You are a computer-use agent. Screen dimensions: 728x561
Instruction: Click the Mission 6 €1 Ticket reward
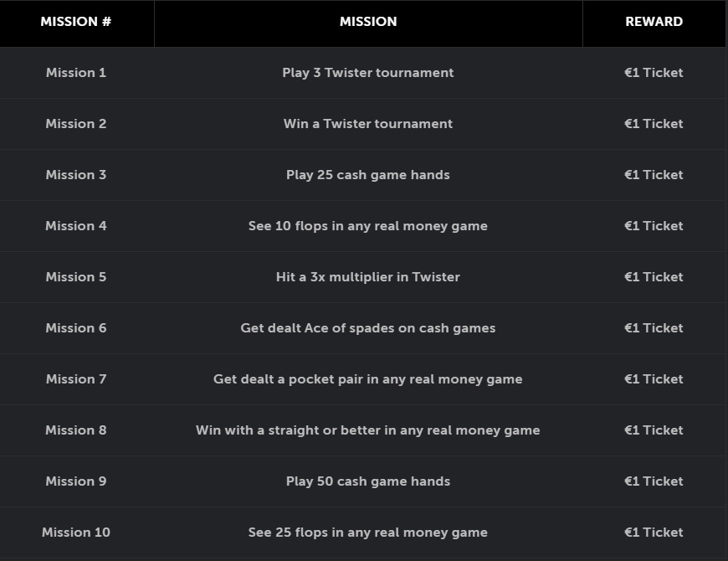[654, 328]
